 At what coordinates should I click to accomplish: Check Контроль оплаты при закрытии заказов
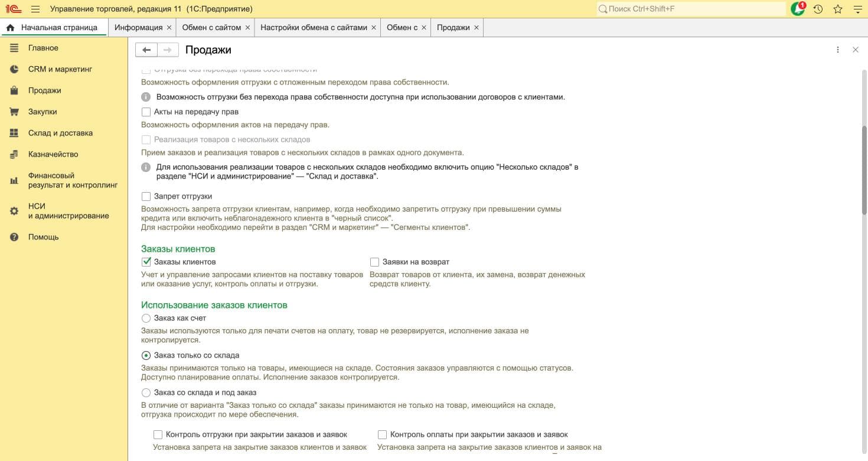click(x=382, y=434)
